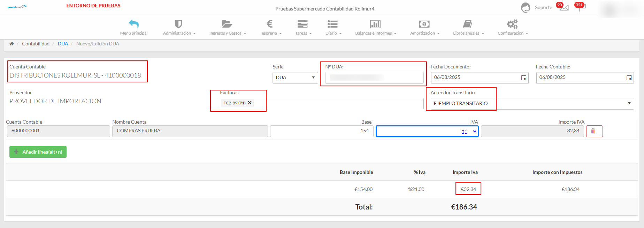This screenshot has height=228, width=644.
Task: Expand the Serie DUA dropdown
Action: click(295, 78)
